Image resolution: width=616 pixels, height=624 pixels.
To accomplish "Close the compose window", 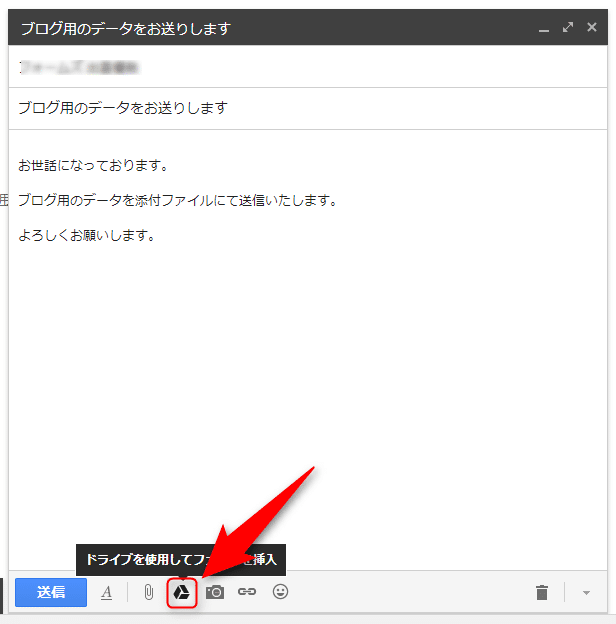I will click(592, 27).
